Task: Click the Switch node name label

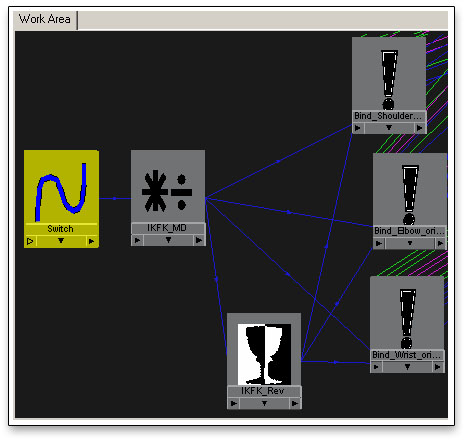Action: pos(60,229)
